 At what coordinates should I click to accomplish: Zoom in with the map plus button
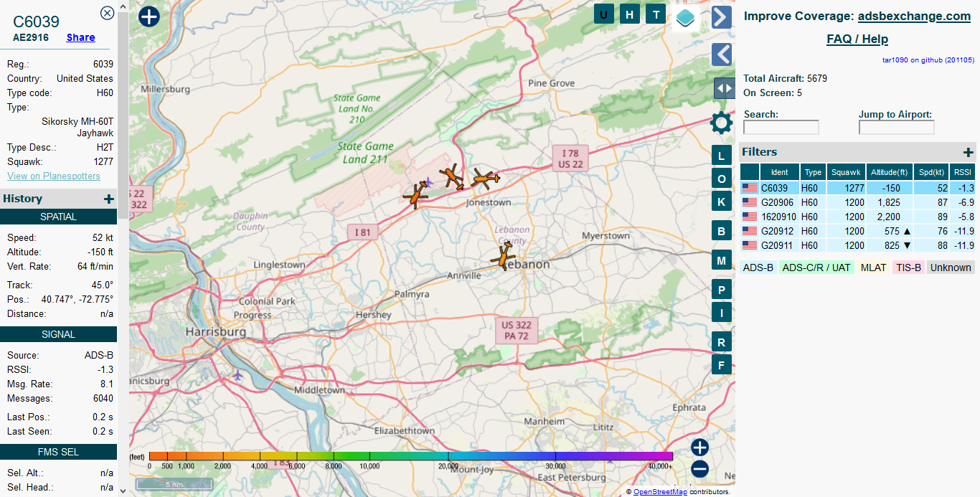tap(699, 448)
